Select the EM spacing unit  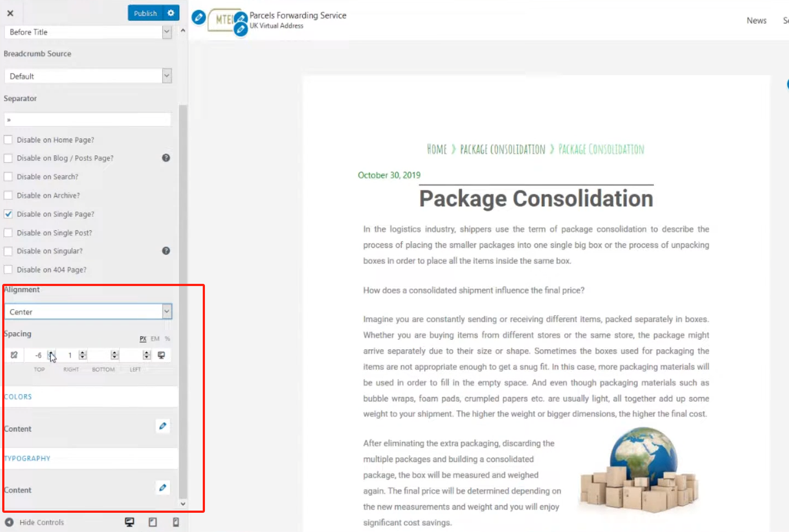coord(155,339)
